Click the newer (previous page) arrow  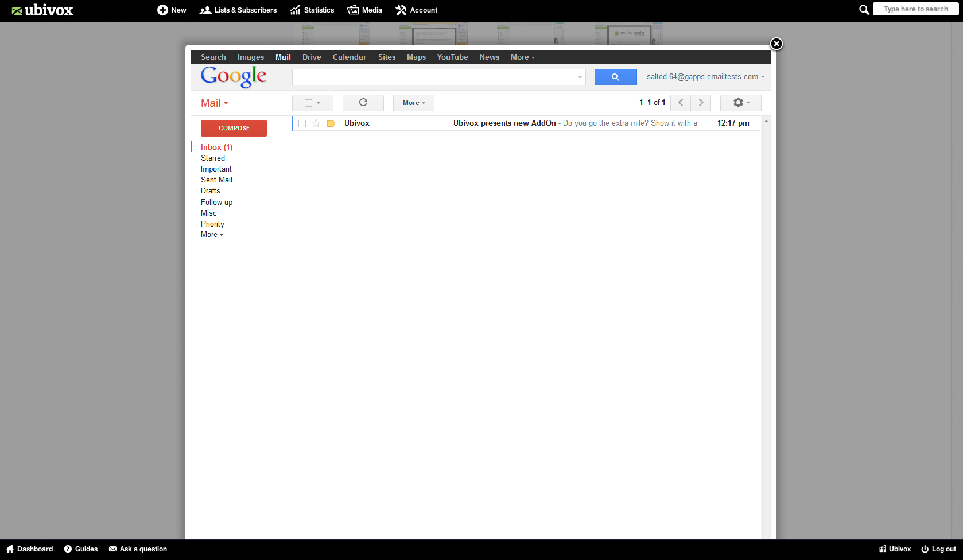[681, 103]
